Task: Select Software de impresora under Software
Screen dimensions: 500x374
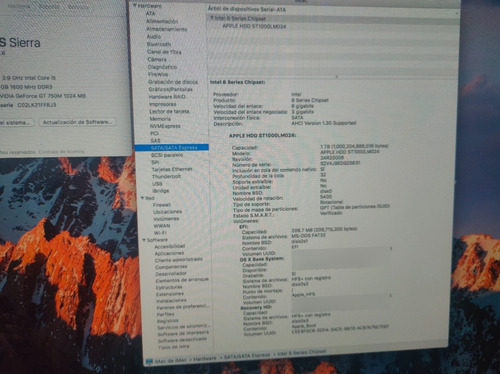Action: (183, 333)
